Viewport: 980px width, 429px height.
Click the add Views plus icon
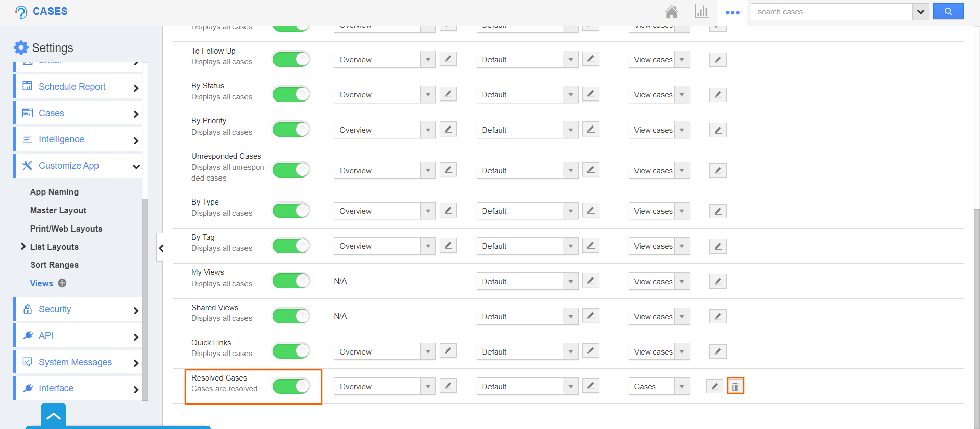62,283
